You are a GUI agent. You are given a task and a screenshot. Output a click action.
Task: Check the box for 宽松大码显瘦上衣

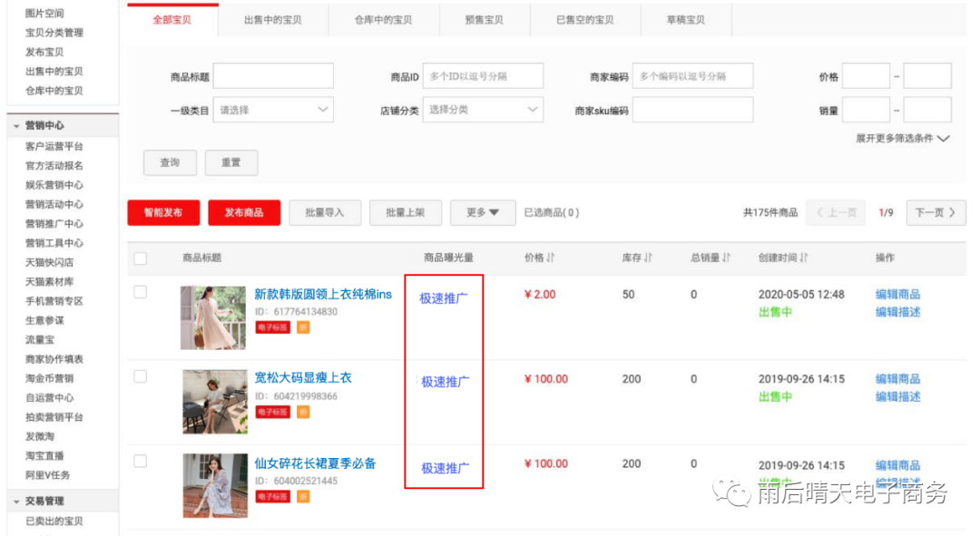tap(141, 376)
